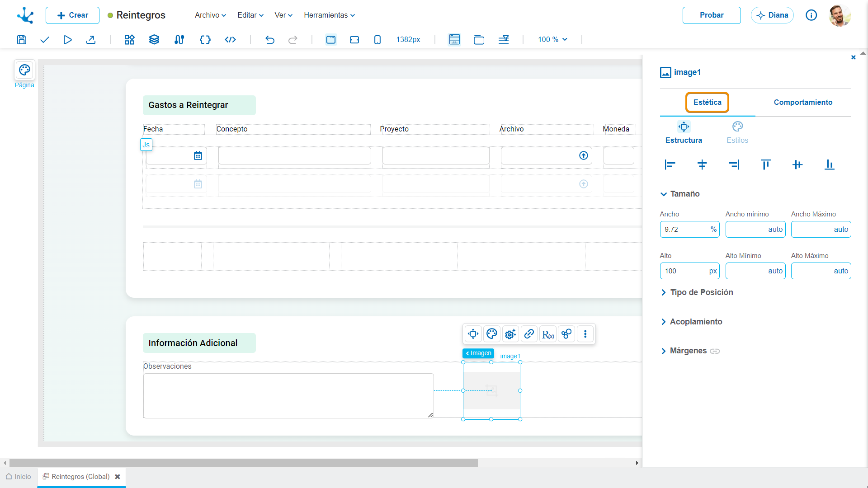The height and width of the screenshot is (488, 868).
Task: Toggle mobile phone viewport mode
Action: tap(377, 40)
